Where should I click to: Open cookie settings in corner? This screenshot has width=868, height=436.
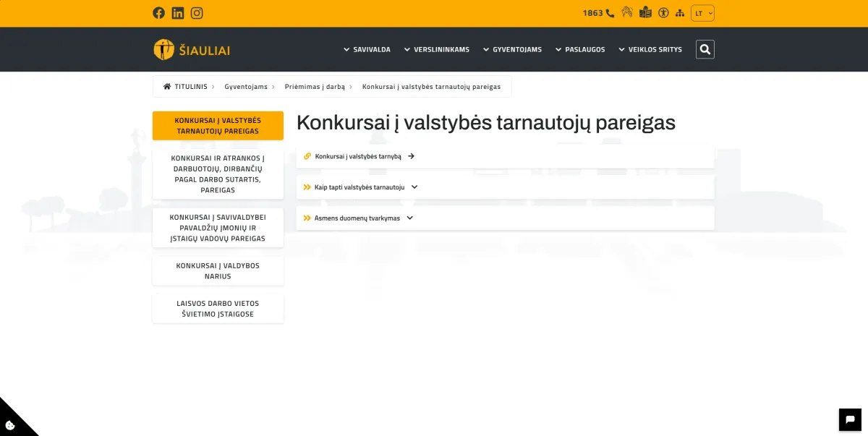(10, 425)
